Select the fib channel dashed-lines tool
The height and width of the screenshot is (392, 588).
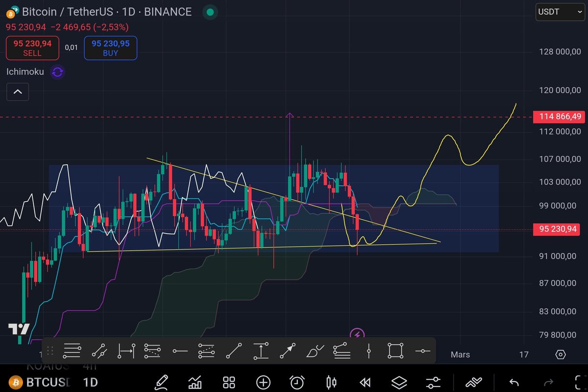(206, 350)
